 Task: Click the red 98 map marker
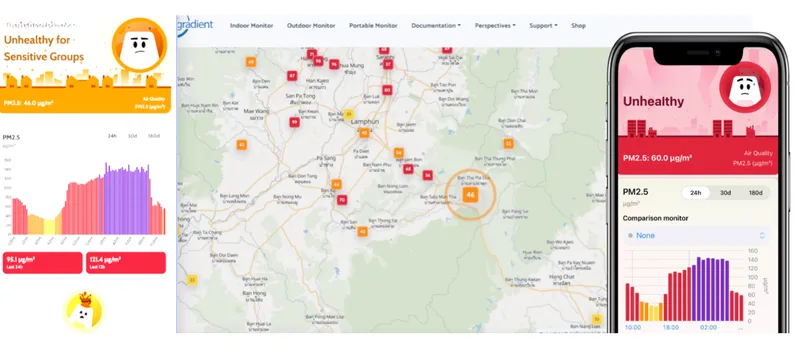pos(318,61)
